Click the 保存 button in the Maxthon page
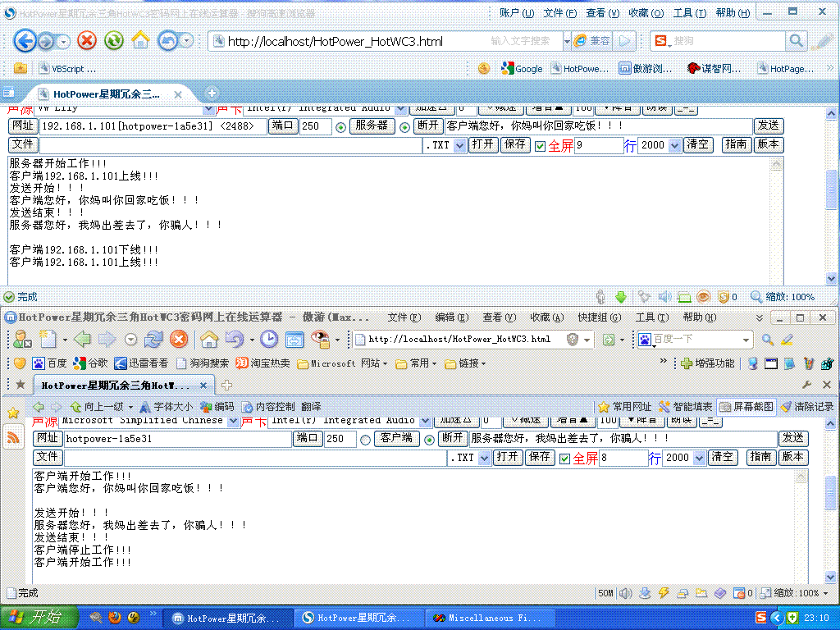This screenshot has width=840, height=630. [540, 457]
